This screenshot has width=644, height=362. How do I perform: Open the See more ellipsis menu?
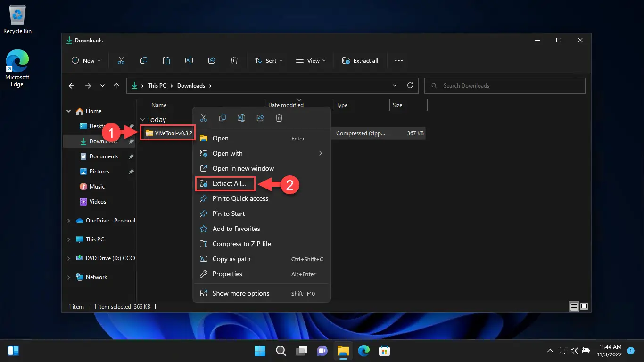pyautogui.click(x=399, y=61)
